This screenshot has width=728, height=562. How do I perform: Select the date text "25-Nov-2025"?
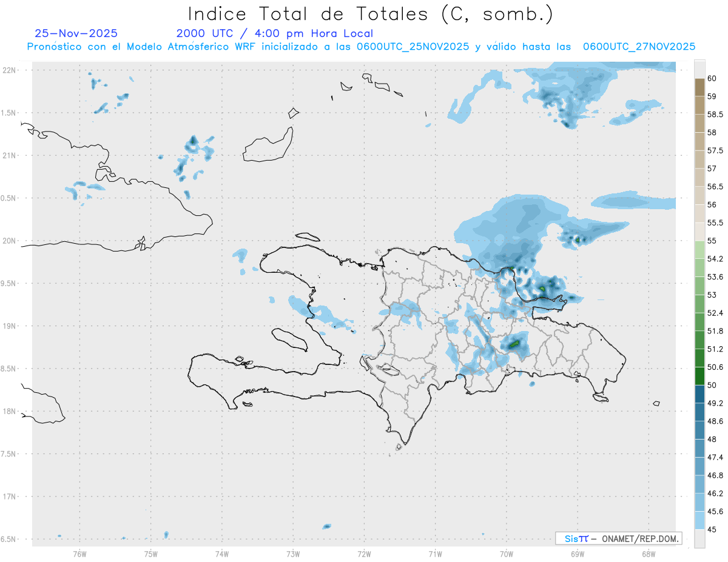[76, 33]
